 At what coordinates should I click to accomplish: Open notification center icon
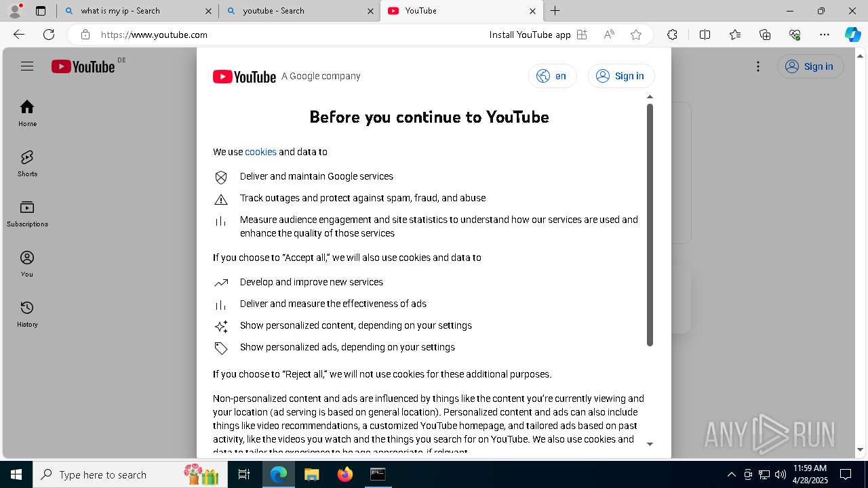point(846,474)
